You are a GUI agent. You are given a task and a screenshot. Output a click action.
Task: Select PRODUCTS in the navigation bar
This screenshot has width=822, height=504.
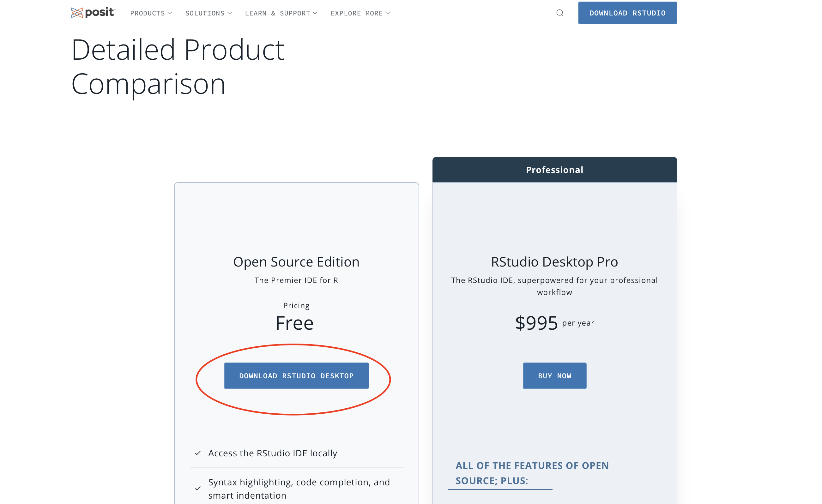(x=148, y=13)
